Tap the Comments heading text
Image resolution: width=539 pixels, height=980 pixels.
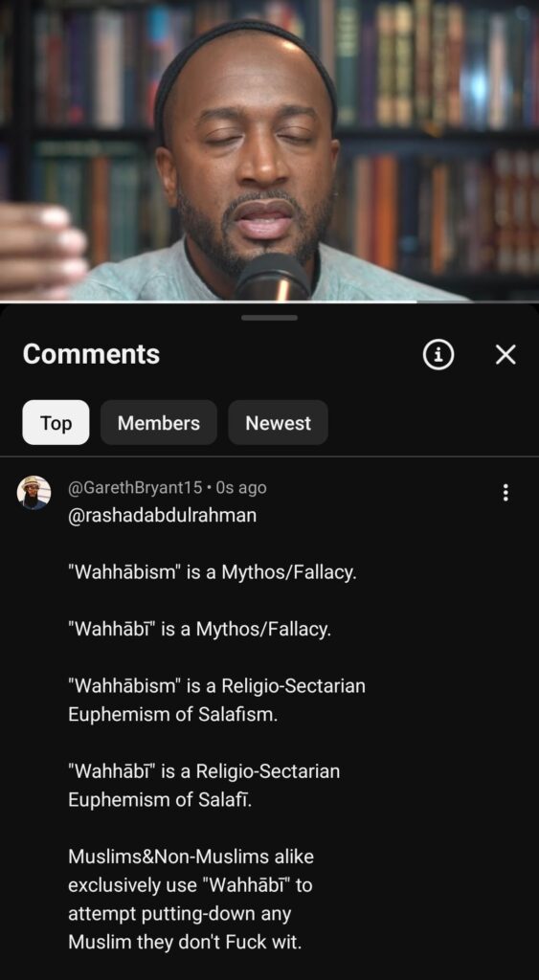coord(91,354)
